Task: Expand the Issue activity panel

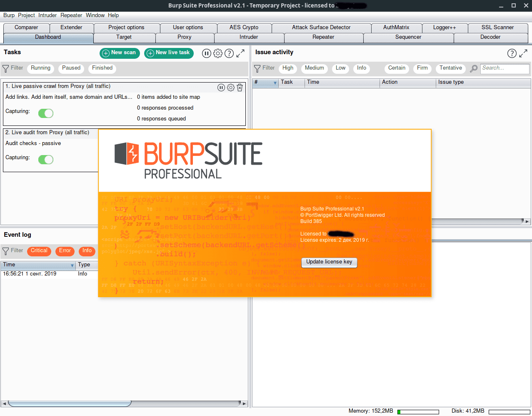Action: pos(523,53)
